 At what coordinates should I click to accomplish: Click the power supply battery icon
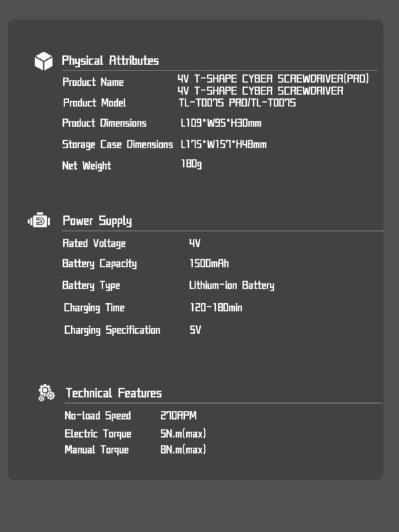coord(39,221)
